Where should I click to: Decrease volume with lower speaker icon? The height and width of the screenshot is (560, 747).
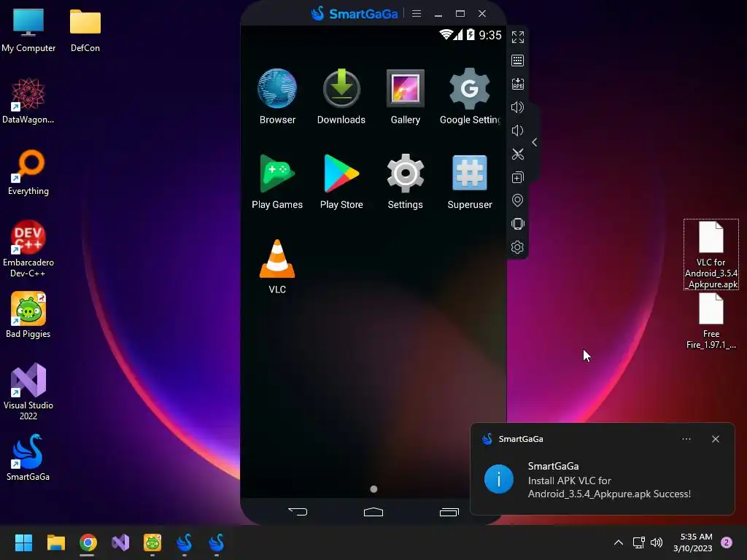(x=518, y=131)
